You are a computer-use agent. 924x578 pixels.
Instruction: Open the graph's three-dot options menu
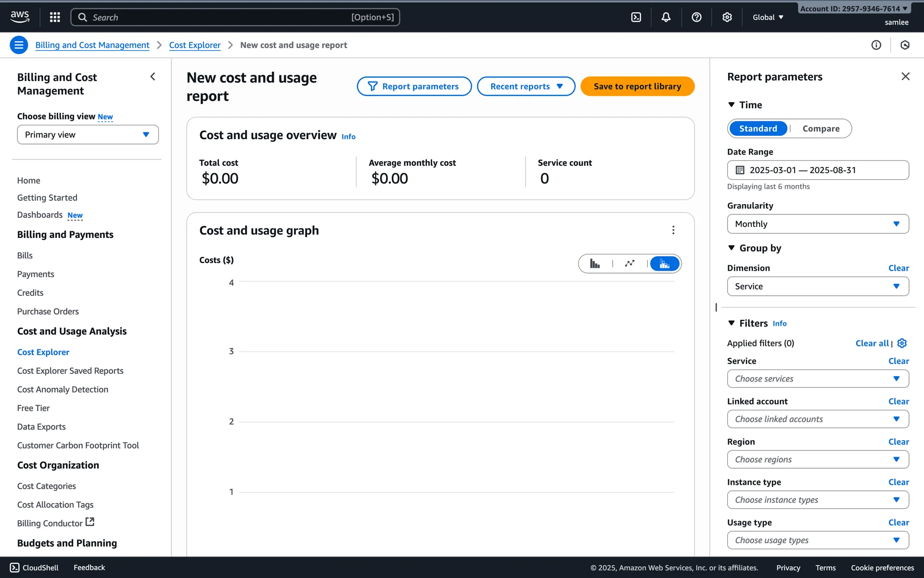[x=673, y=230]
